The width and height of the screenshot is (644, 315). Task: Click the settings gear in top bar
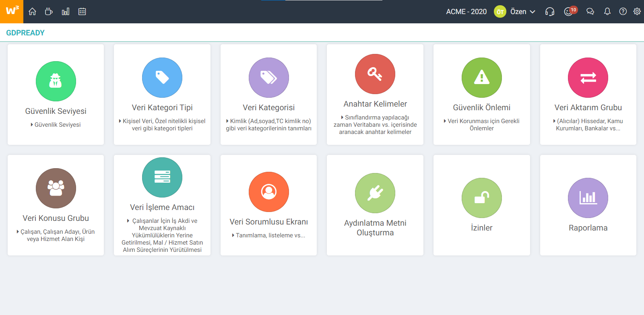pyautogui.click(x=637, y=12)
